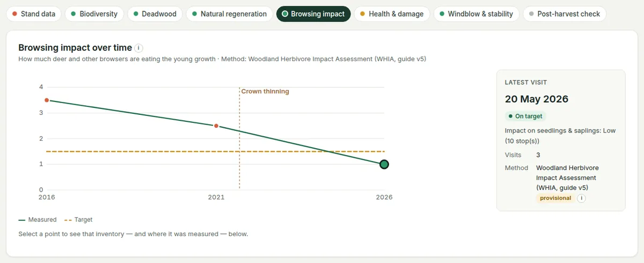Open the Natural regeneration tab
This screenshot has width=644, height=263.
click(229, 14)
